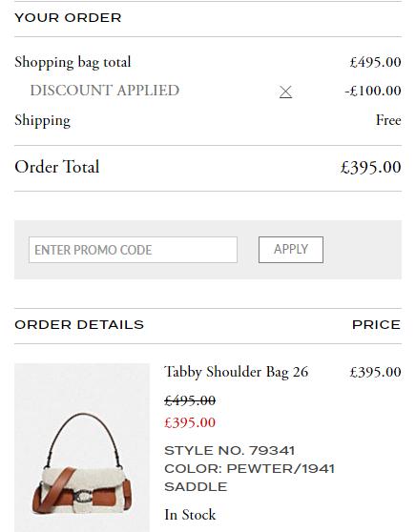Click the In Stock status text
The height and width of the screenshot is (532, 416).
[190, 515]
